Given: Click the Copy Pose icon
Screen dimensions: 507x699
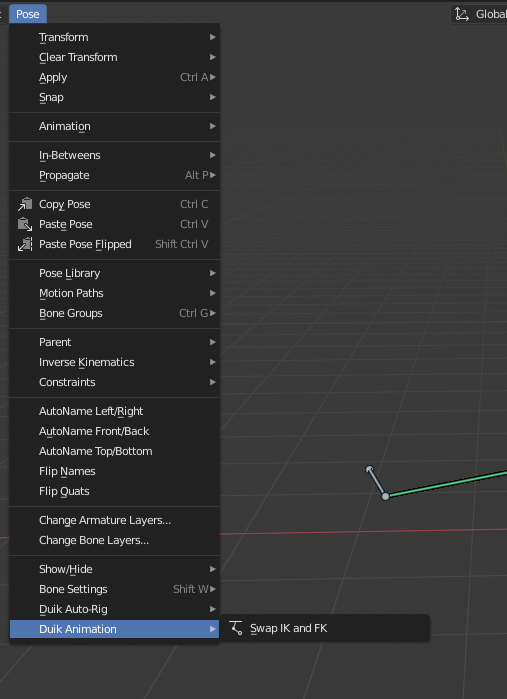Looking at the screenshot, I should pyautogui.click(x=25, y=204).
